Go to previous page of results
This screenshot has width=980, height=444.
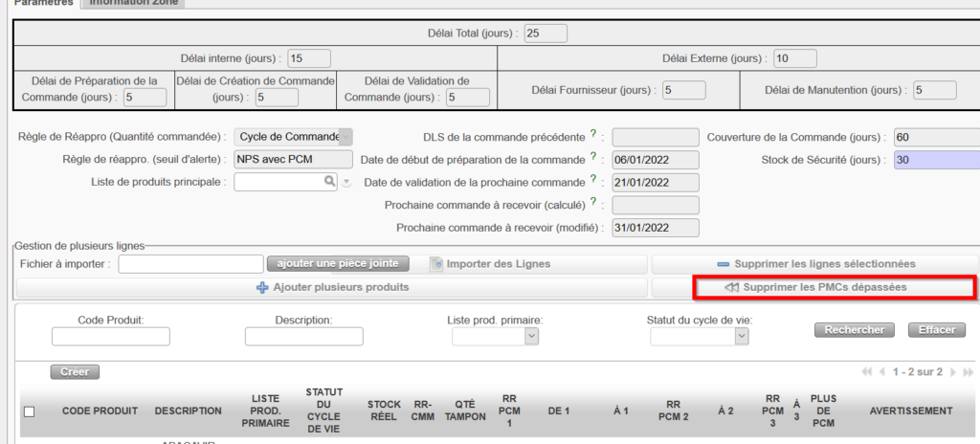tap(881, 372)
